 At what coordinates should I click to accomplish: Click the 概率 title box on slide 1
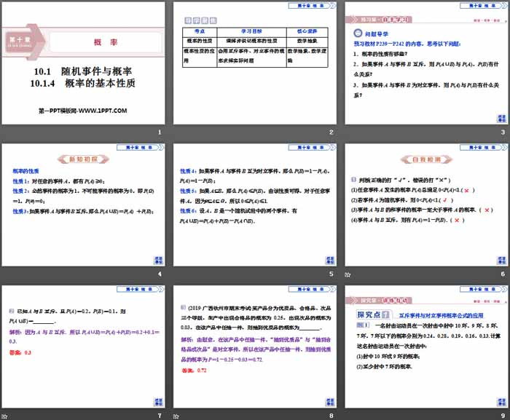[106, 42]
